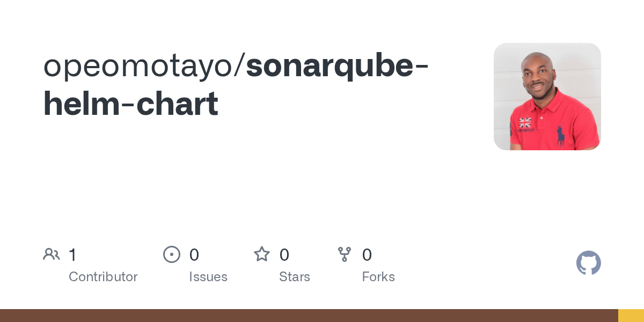This screenshot has height=322, width=644.
Task: Click the 'helm-chart' line of the title
Action: coord(130,103)
